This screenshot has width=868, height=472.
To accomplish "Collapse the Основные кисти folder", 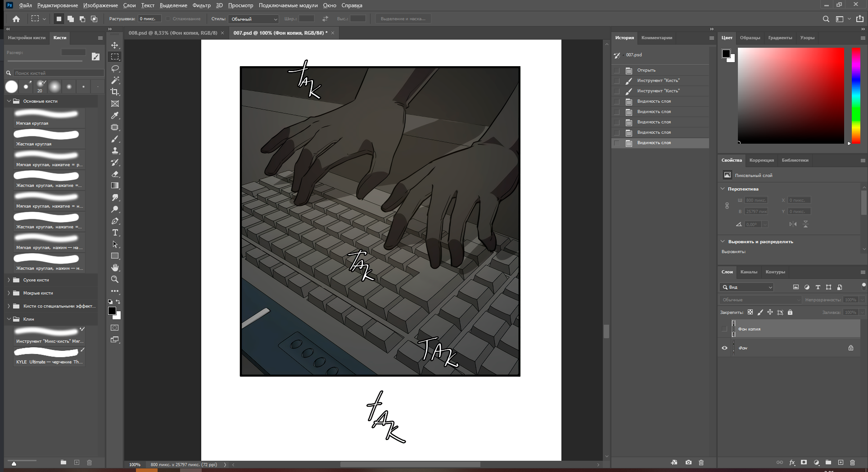I will [9, 101].
